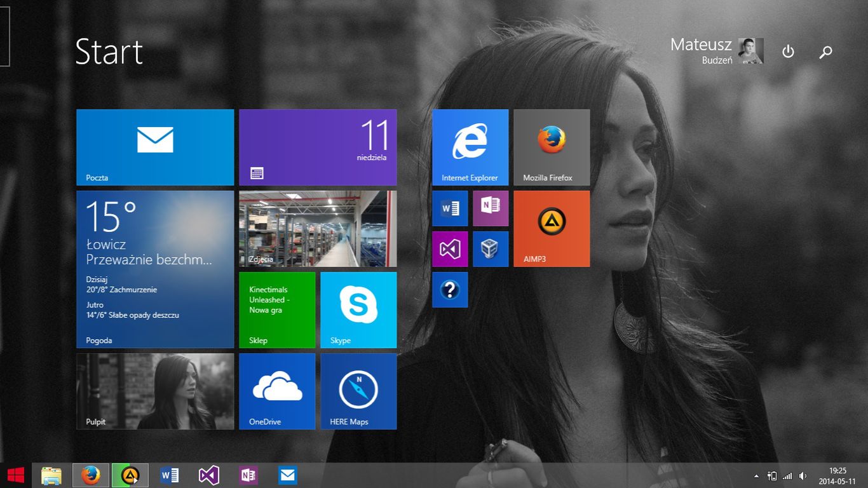Image resolution: width=868 pixels, height=488 pixels.
Task: Open the OneDrive tile
Action: (277, 391)
